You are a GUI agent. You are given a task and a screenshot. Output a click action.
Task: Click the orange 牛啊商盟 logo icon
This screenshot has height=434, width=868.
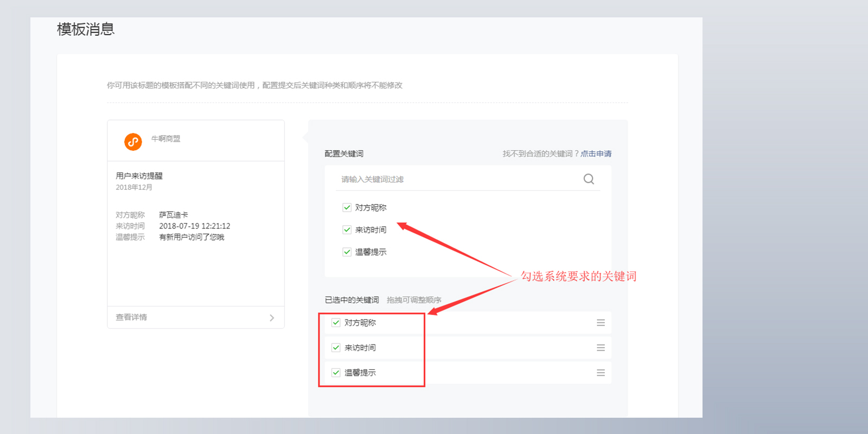tap(133, 142)
